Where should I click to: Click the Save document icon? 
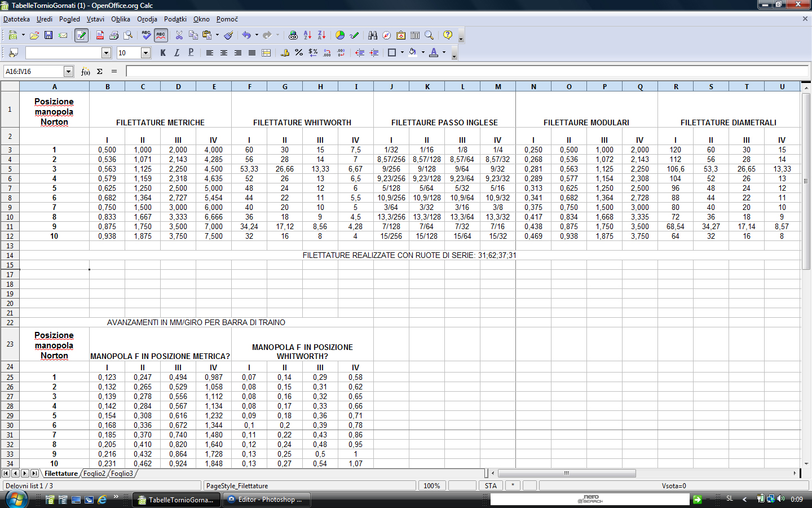[48, 35]
